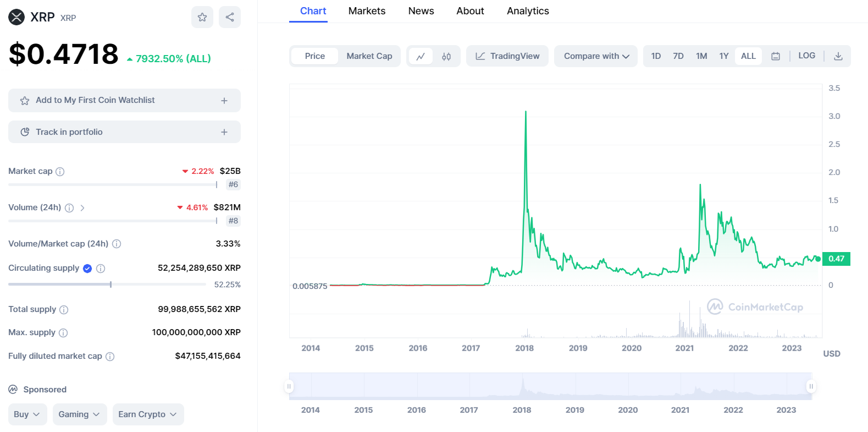Click info icon beside Fully diluted market cap

click(110, 357)
